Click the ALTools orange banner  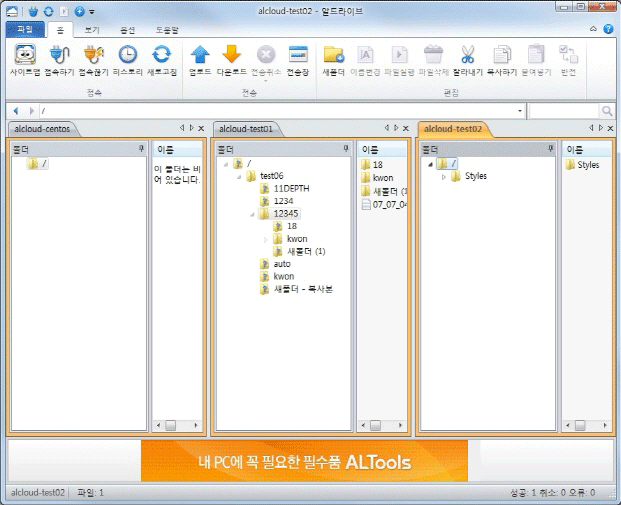(304, 461)
